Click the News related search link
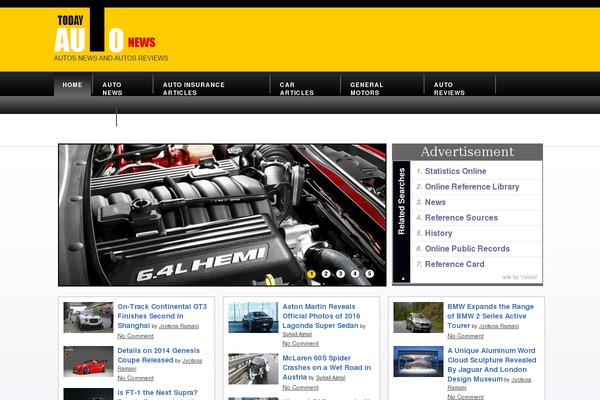 [435, 202]
